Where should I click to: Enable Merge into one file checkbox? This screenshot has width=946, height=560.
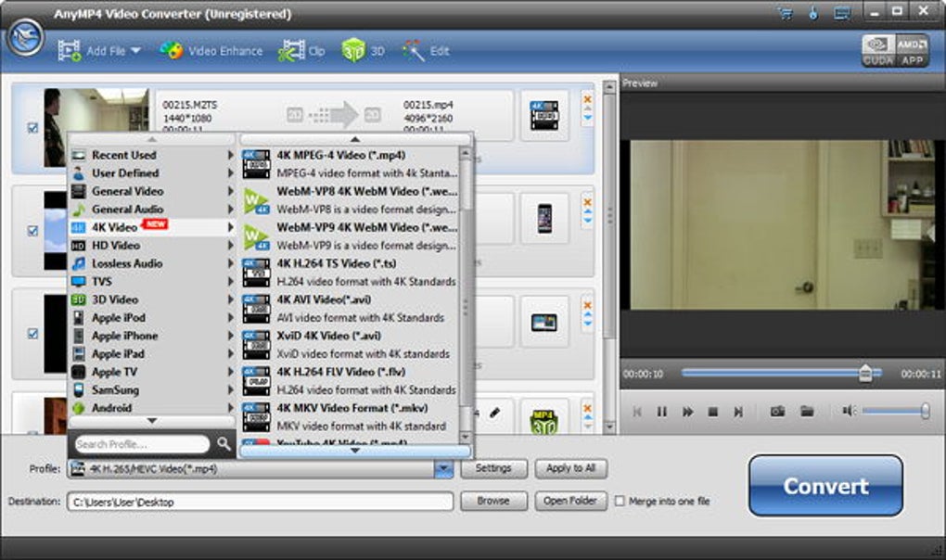(620, 501)
